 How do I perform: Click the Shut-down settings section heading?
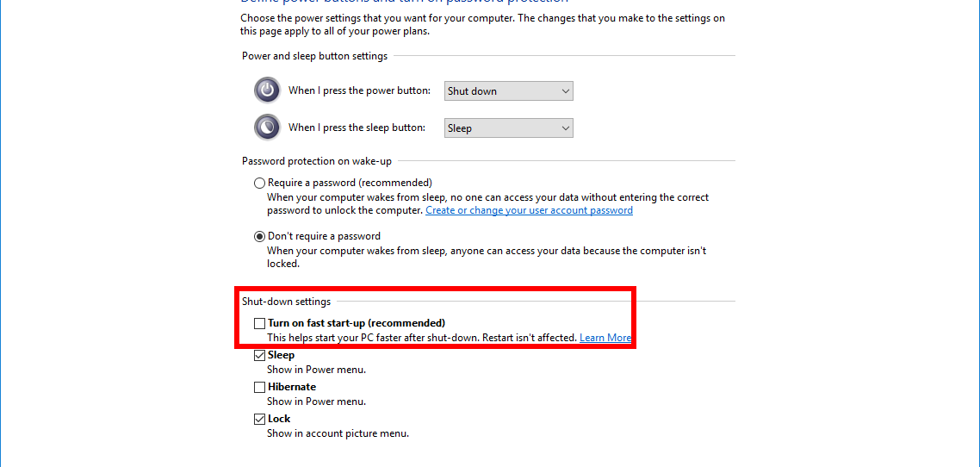pyautogui.click(x=286, y=302)
